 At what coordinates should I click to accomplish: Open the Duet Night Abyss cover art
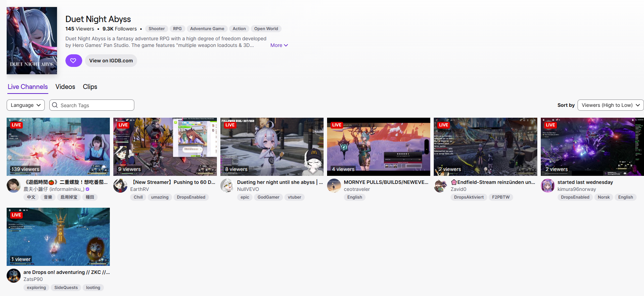pos(32,41)
